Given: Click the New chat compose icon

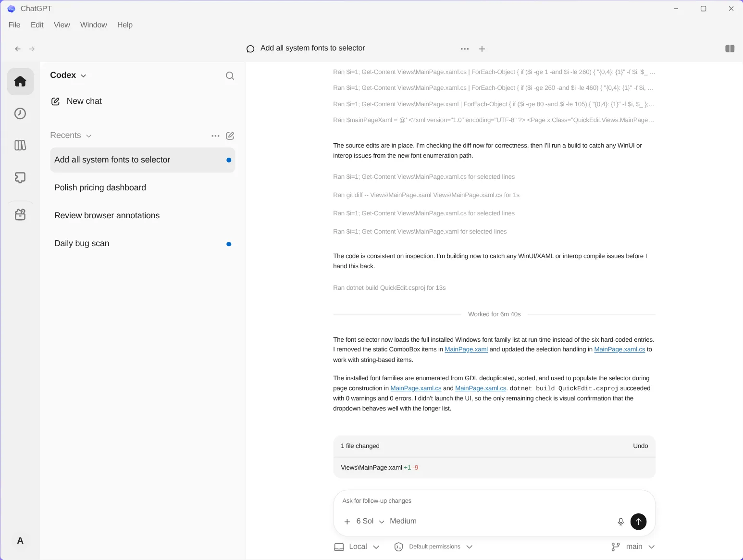Looking at the screenshot, I should 56,101.
